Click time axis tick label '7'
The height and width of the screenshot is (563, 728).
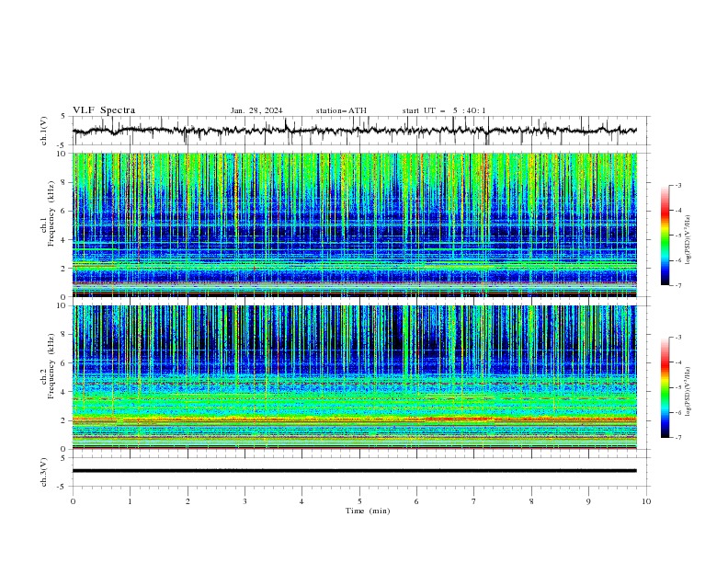coord(474,501)
